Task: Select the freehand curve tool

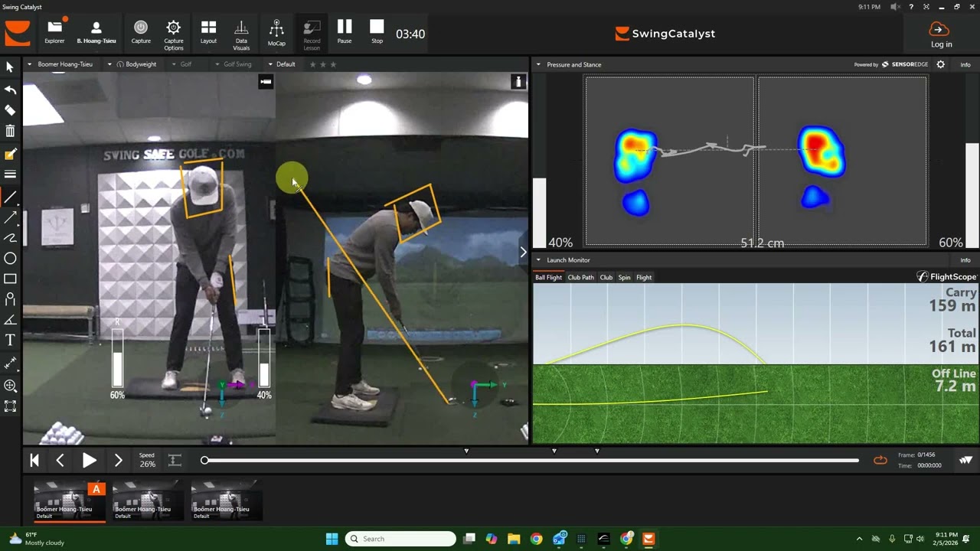Action: (10, 238)
